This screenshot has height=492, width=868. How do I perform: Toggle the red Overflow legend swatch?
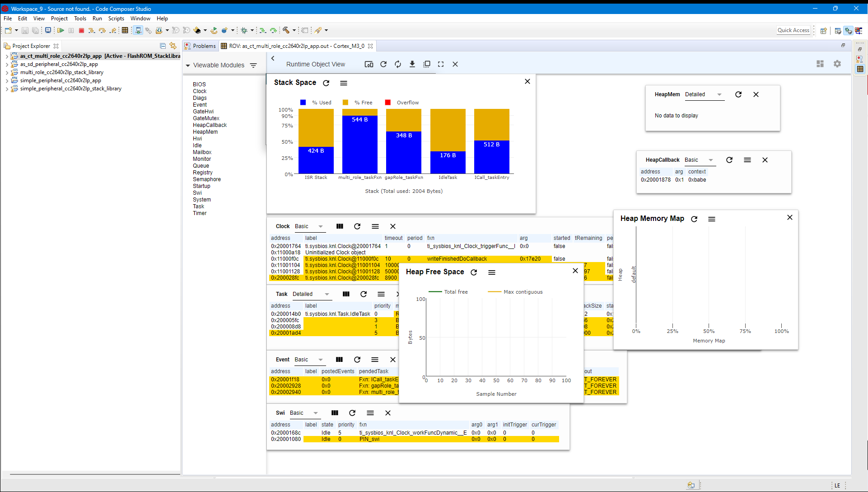coord(388,103)
